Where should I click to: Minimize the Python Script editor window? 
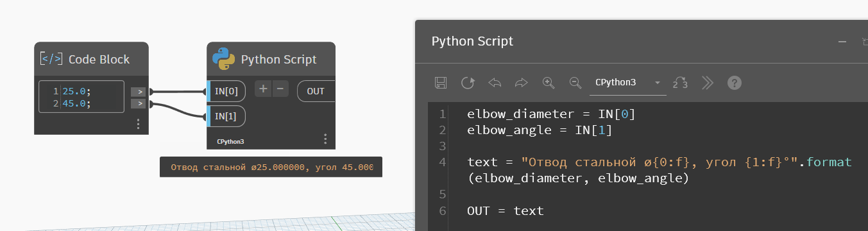842,41
